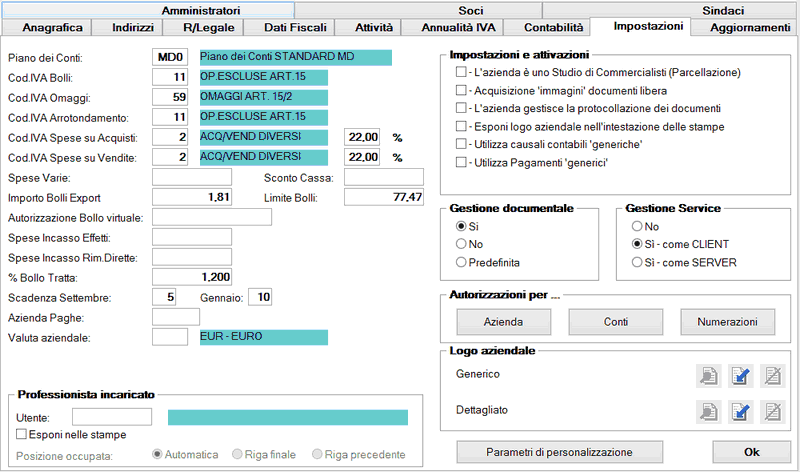Select Sì - come CLIENT option

click(637, 244)
